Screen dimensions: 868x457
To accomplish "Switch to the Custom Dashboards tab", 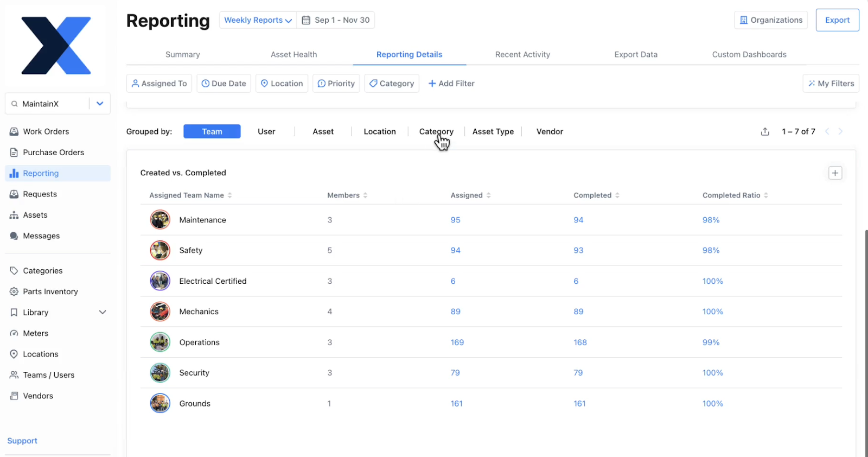I will tap(749, 54).
